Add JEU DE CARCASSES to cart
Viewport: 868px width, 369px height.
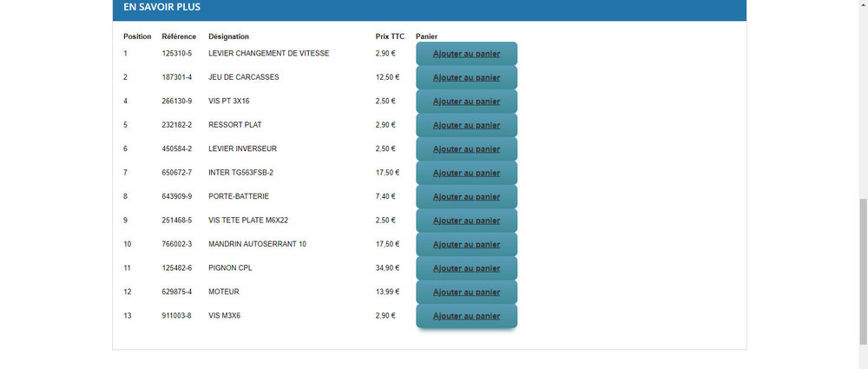tap(467, 77)
